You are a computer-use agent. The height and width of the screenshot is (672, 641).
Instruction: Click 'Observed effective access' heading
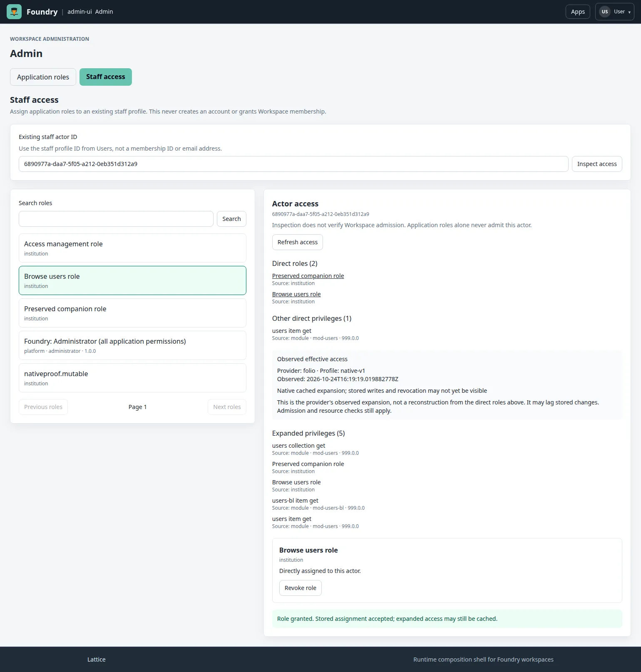[x=312, y=359]
